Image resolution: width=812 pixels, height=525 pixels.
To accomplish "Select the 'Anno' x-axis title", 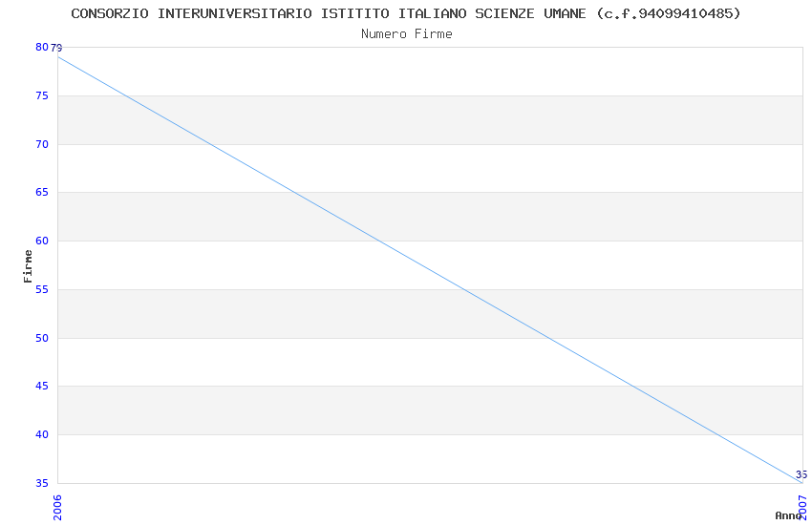I will (x=788, y=515).
